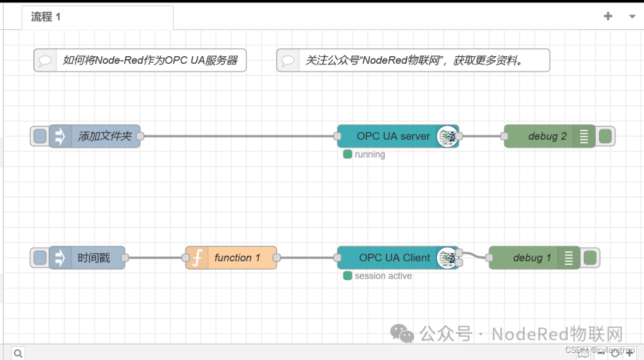Select comment 关注公众号"NodeRed物联网"
The width and height of the screenshot is (644, 360).
[x=413, y=60]
